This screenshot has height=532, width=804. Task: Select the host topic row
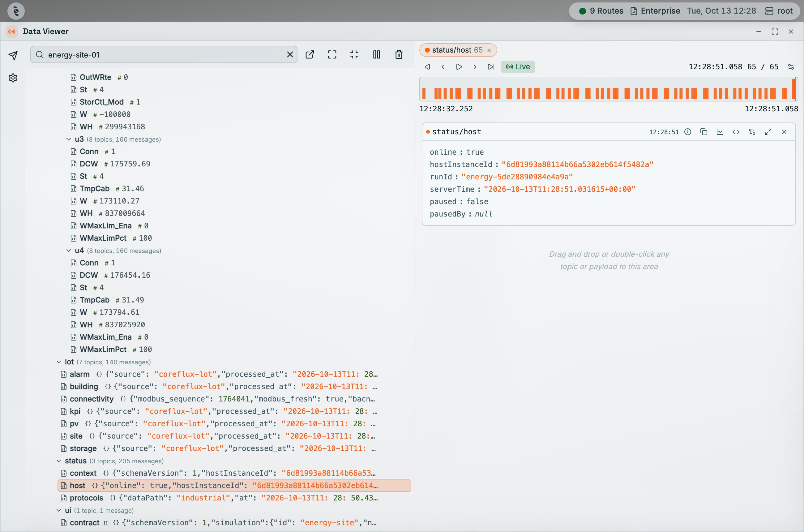(x=234, y=486)
